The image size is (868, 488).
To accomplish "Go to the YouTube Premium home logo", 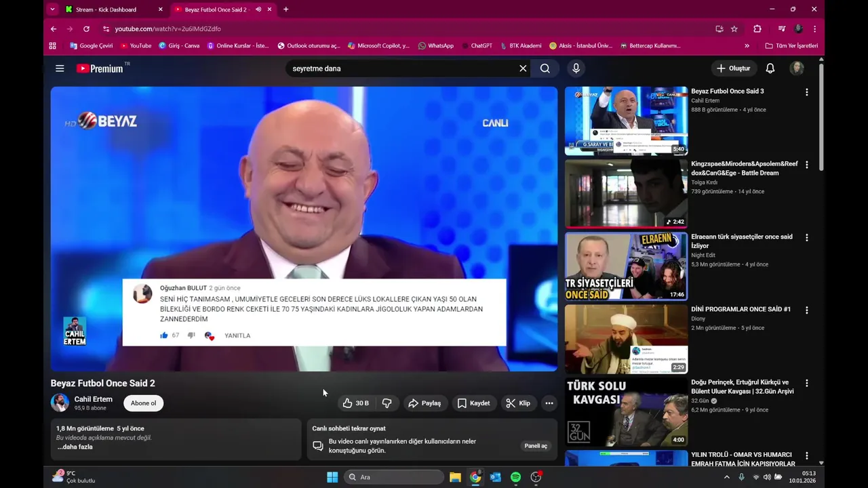I will [100, 68].
